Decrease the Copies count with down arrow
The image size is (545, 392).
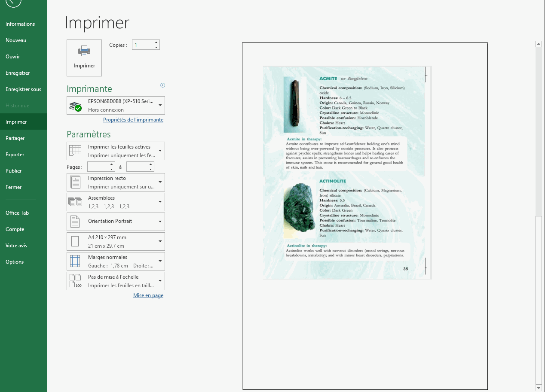tap(156, 47)
